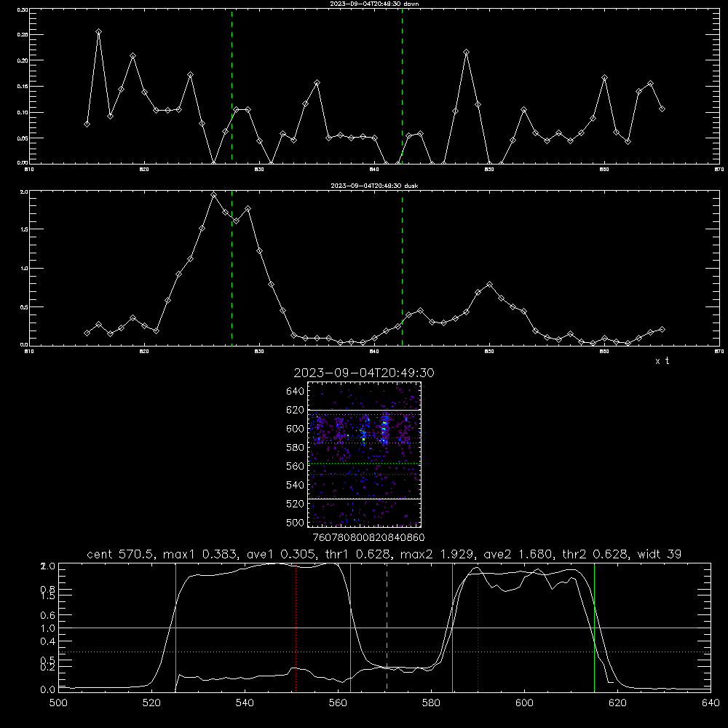Viewport: 728px width, 728px height.
Task: Click the red dotted line near 590 in the bottom plot
Action: pyautogui.click(x=478, y=627)
